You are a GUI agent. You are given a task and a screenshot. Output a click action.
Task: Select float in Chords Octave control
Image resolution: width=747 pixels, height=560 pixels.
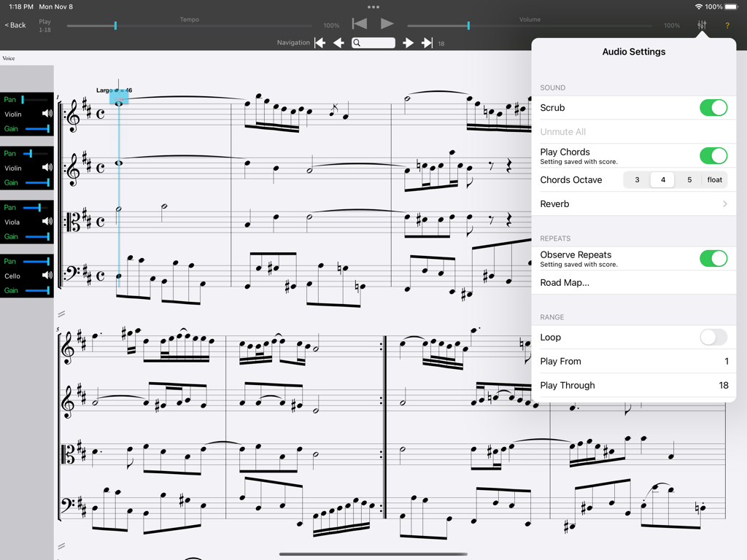point(714,179)
